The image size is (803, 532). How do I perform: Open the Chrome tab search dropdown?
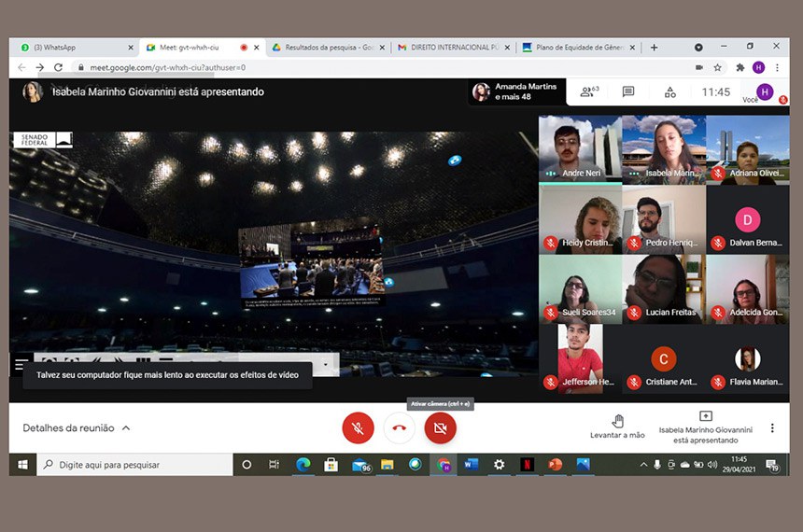pos(698,47)
